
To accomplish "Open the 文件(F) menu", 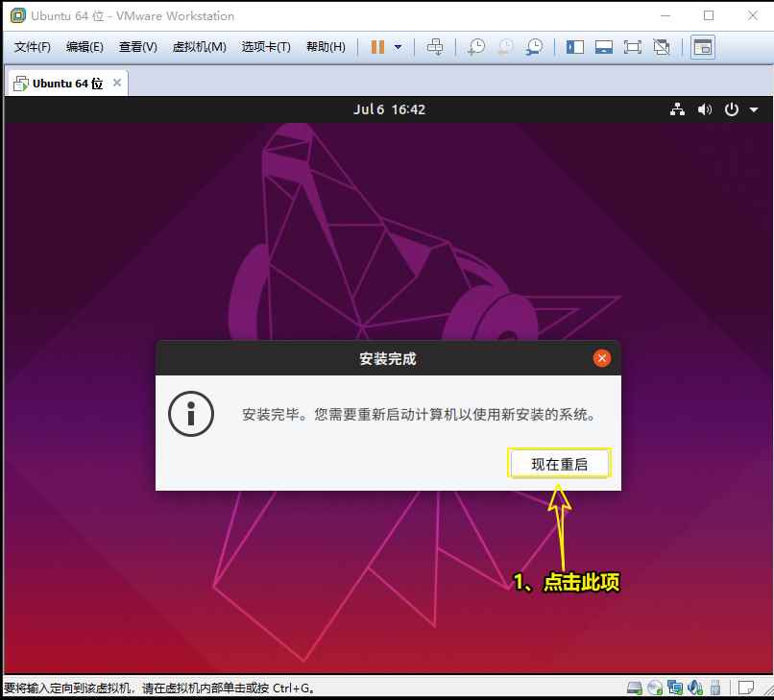I will click(x=33, y=47).
